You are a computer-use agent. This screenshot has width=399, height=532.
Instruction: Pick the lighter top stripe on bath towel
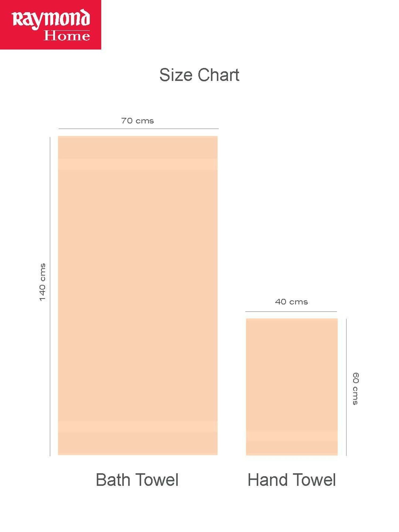pos(138,164)
